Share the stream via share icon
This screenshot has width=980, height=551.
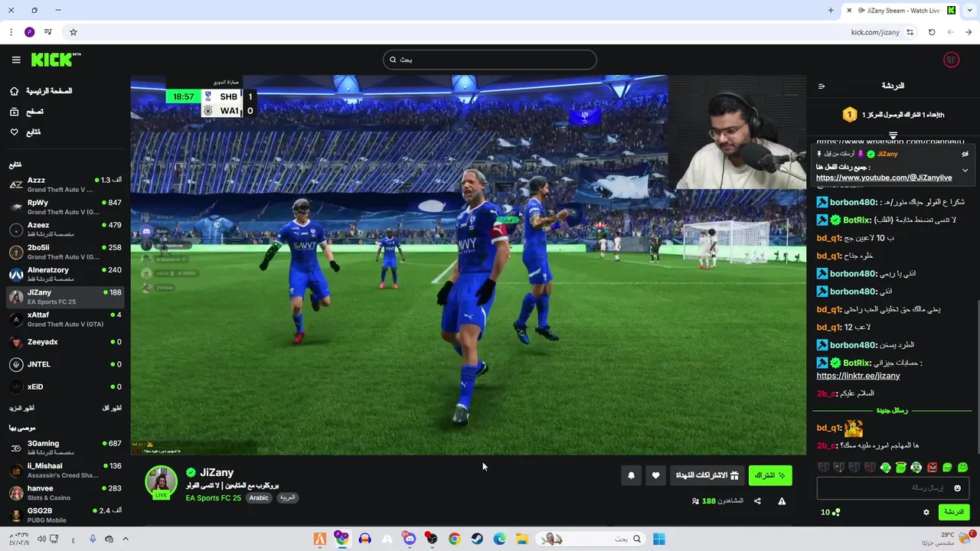pyautogui.click(x=757, y=501)
